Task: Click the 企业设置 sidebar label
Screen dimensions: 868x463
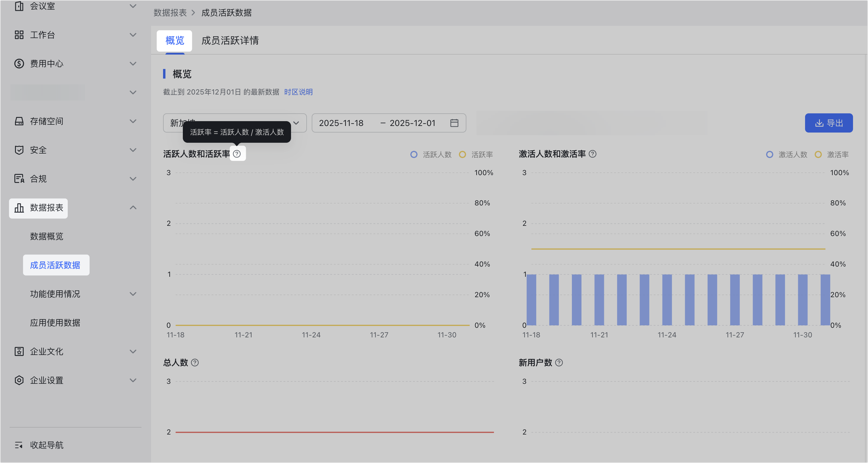Action: [x=46, y=380]
